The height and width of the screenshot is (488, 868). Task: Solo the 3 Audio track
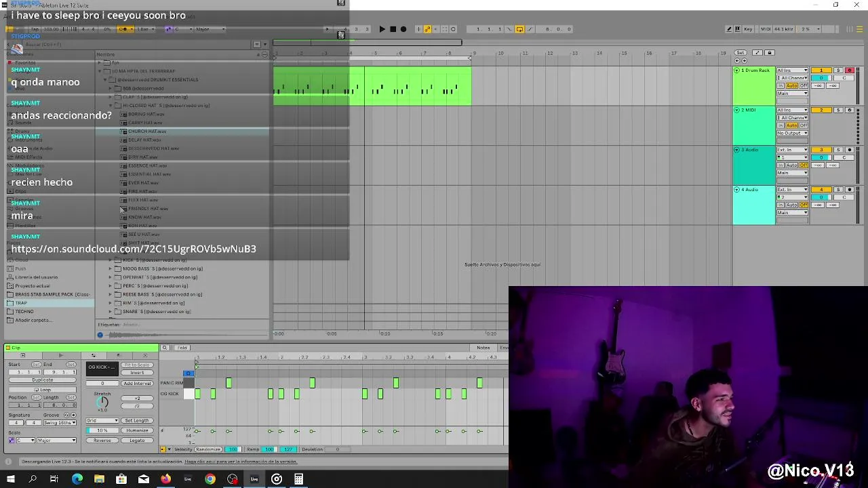pyautogui.click(x=838, y=150)
